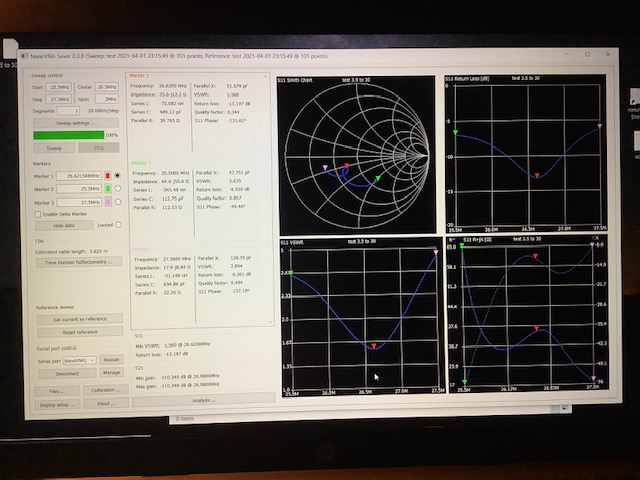Screen dimensions: 640x480
Task: Enable the Delta Marker checkbox
Action: click(x=38, y=214)
